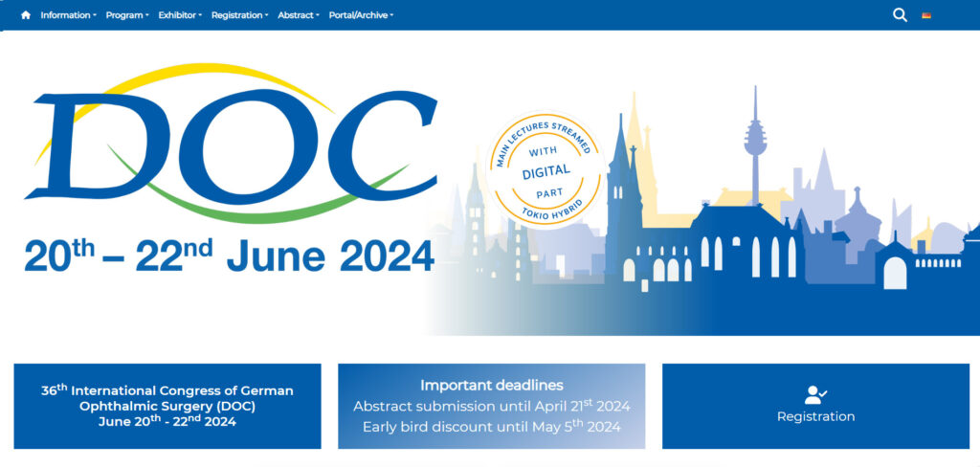Click the Home icon in navigation bar
The width and height of the screenshot is (980, 467).
pos(26,15)
